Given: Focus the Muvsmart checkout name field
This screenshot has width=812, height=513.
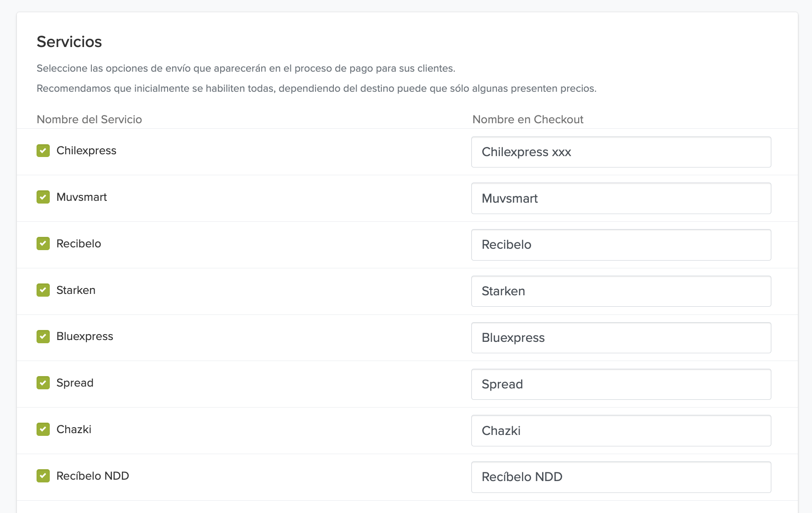Looking at the screenshot, I should pyautogui.click(x=621, y=199).
